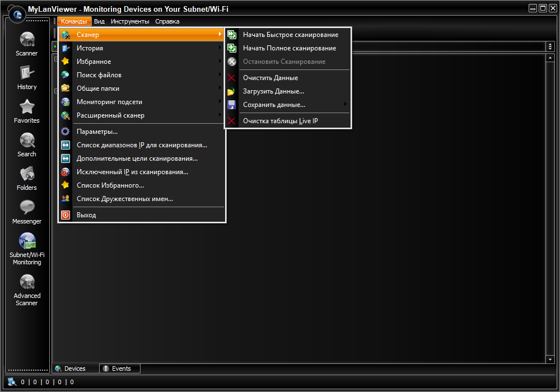Click the arrows icon beside Список диапазонов IP

[x=66, y=145]
